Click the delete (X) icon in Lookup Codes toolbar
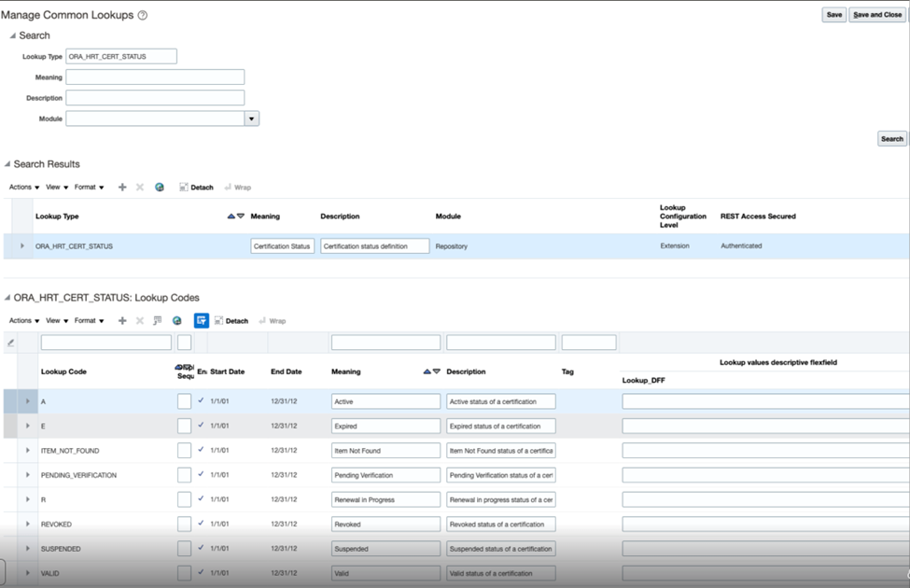The image size is (910, 588). point(139,320)
